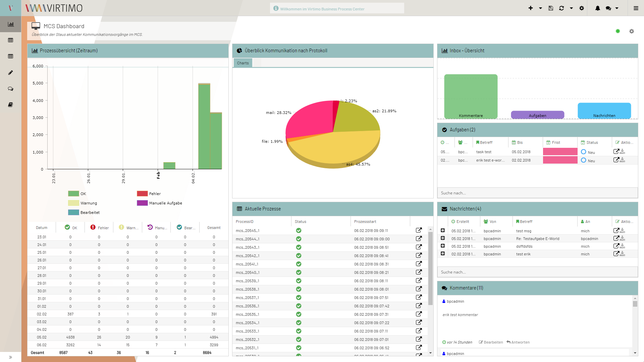Screen dimensions: 644x362
Task: Open the top bar settings gear
Action: [x=582, y=8]
